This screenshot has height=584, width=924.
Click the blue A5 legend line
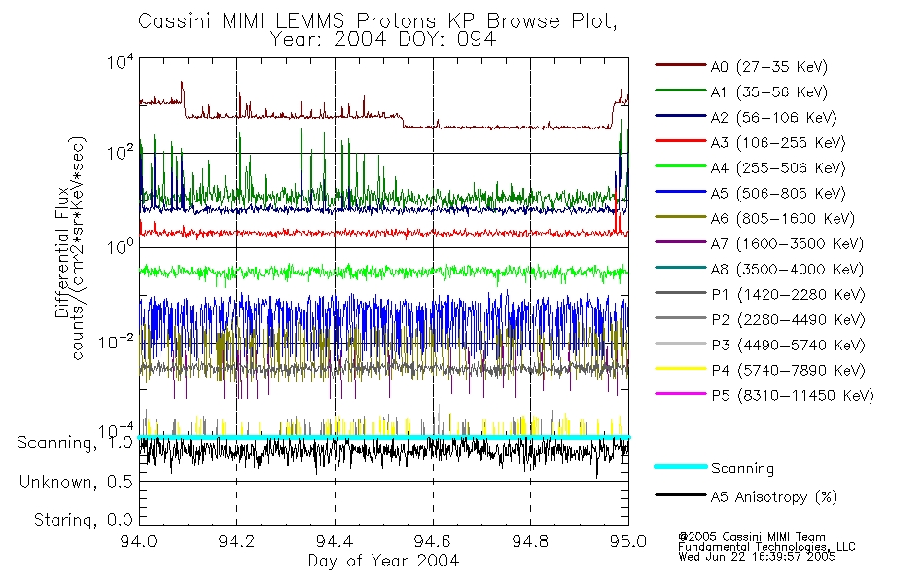pyautogui.click(x=681, y=192)
